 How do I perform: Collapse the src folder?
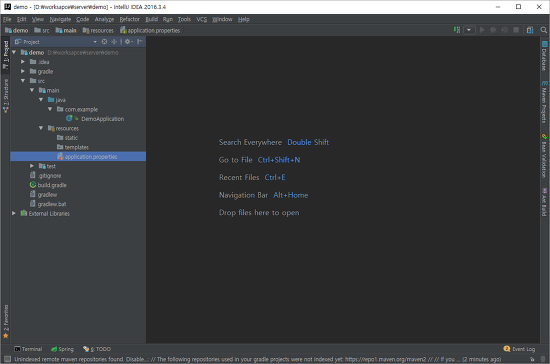click(x=23, y=81)
